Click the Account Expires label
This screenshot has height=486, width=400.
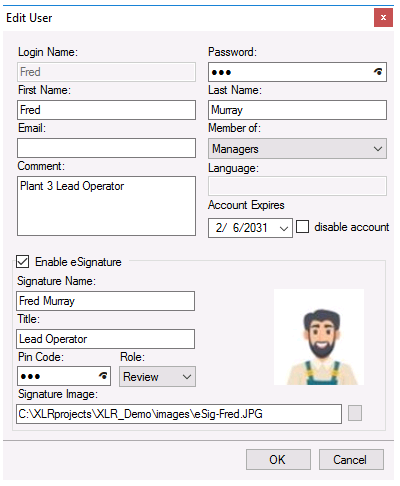246,205
